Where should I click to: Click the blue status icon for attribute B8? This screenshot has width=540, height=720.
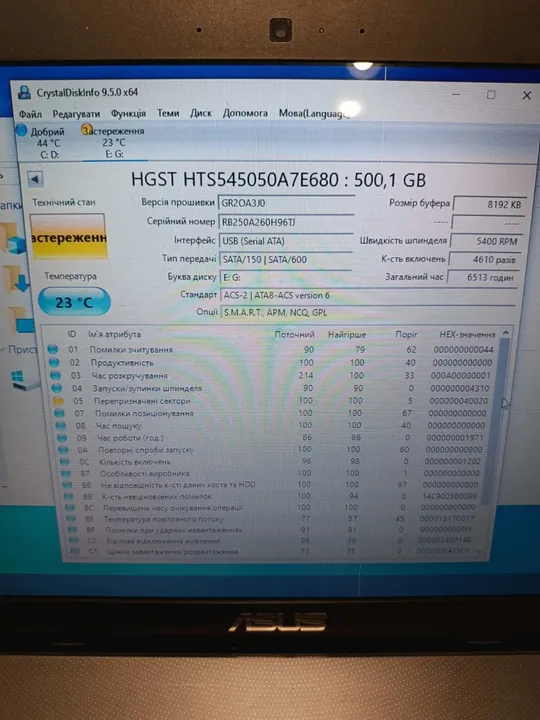[x=68, y=484]
